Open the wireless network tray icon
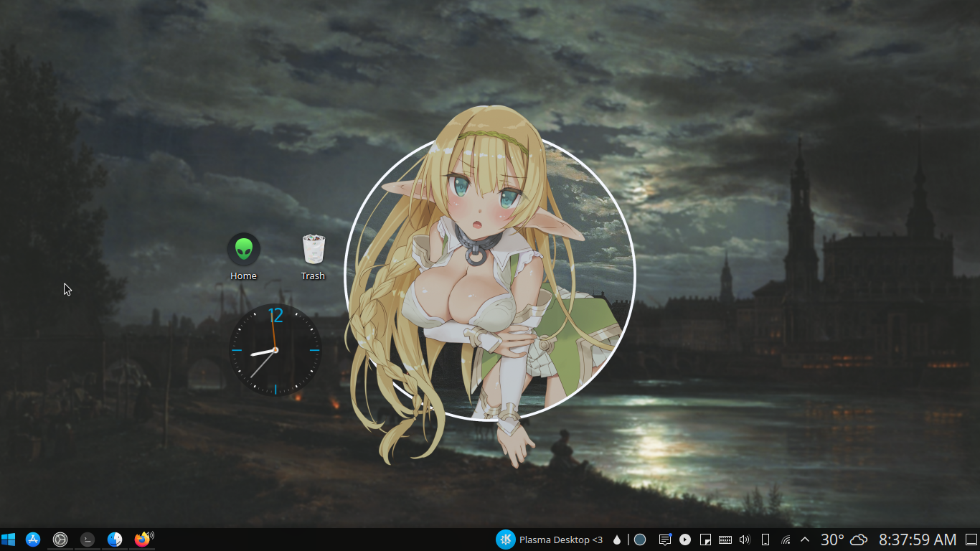Image resolution: width=980 pixels, height=551 pixels. tap(786, 540)
